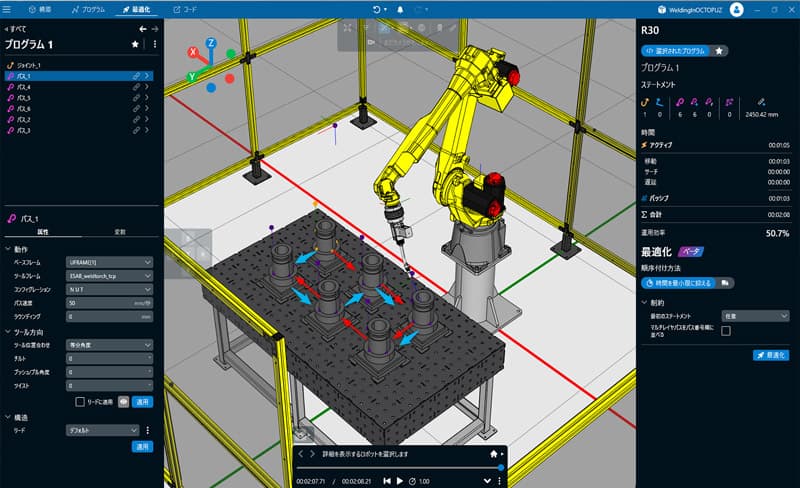Image resolution: width=800 pixels, height=488 pixels.
Task: Click the Y axis on view gizmo
Action: [192, 77]
